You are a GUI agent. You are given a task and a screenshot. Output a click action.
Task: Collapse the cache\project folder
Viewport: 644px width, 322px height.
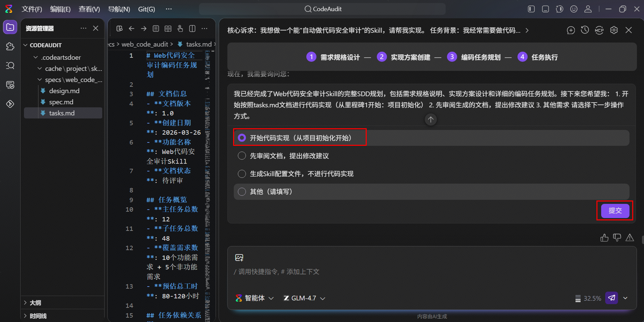coord(39,69)
